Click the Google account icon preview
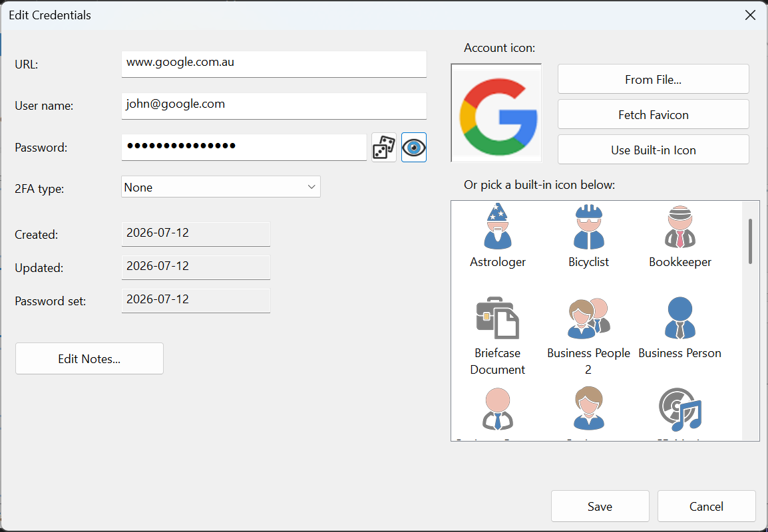 tap(496, 113)
